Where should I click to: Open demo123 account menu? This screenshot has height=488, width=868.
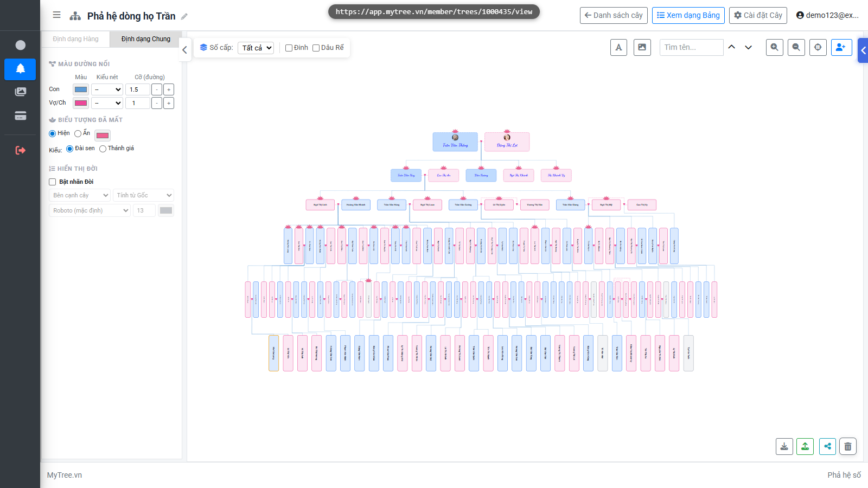[x=827, y=15]
